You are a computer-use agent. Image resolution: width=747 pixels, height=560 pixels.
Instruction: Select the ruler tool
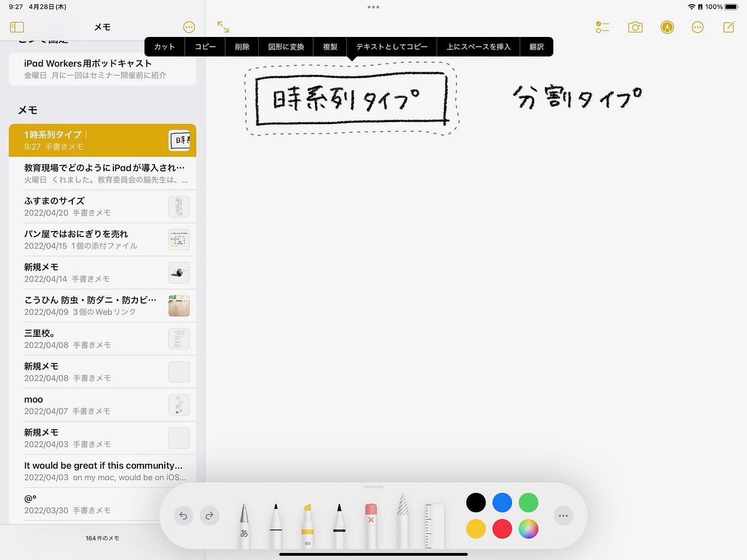click(435, 527)
